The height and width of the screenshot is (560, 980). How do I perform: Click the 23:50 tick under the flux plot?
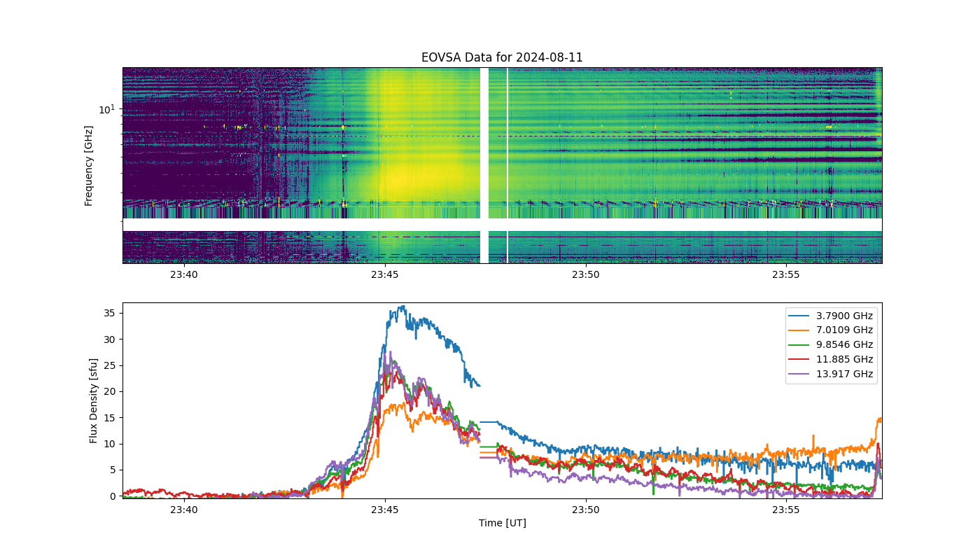point(586,510)
